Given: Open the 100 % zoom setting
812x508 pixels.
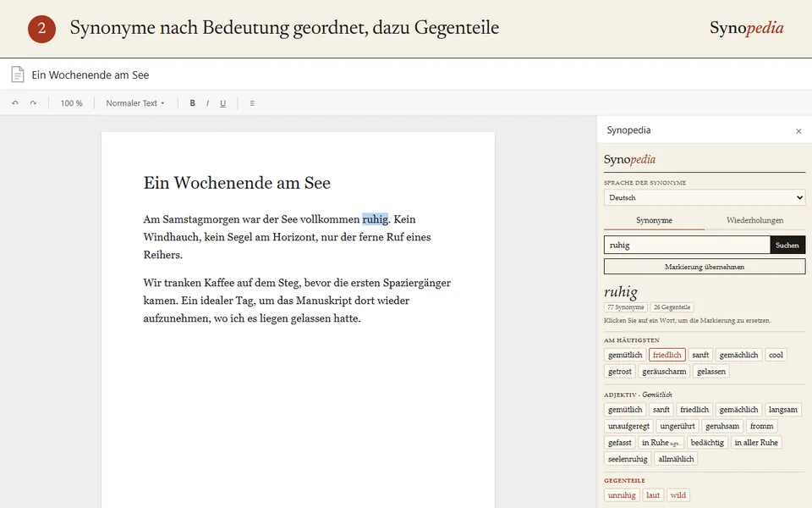Looking at the screenshot, I should [71, 103].
